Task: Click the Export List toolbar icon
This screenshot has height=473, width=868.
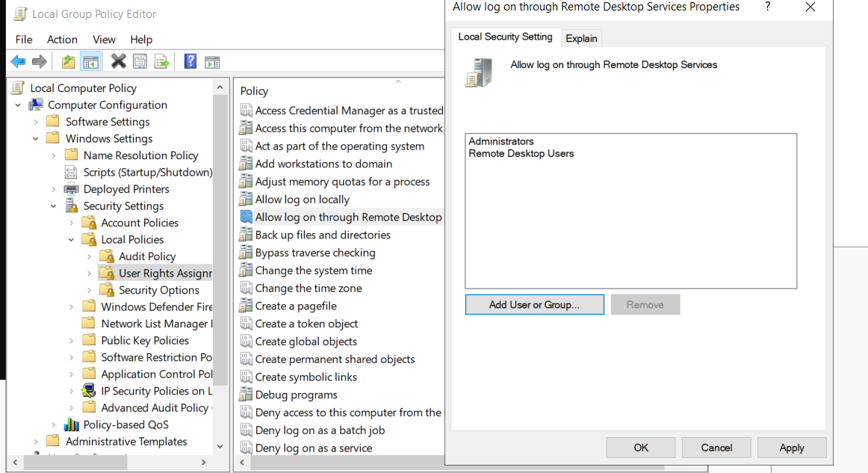Action: [x=161, y=61]
